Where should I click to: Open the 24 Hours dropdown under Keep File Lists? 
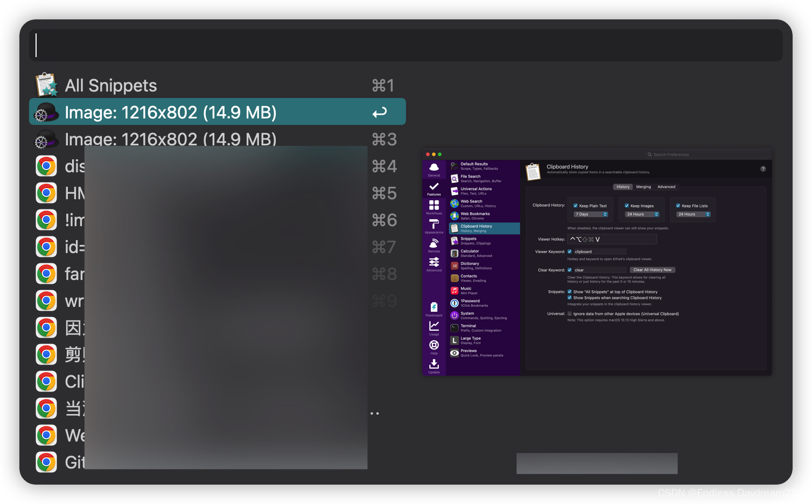click(693, 214)
